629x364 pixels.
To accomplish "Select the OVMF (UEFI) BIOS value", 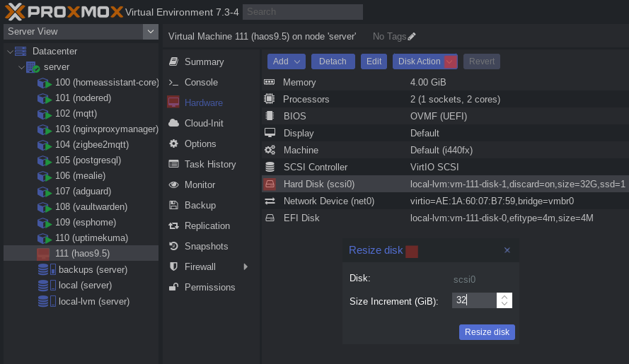I will tap(439, 116).
